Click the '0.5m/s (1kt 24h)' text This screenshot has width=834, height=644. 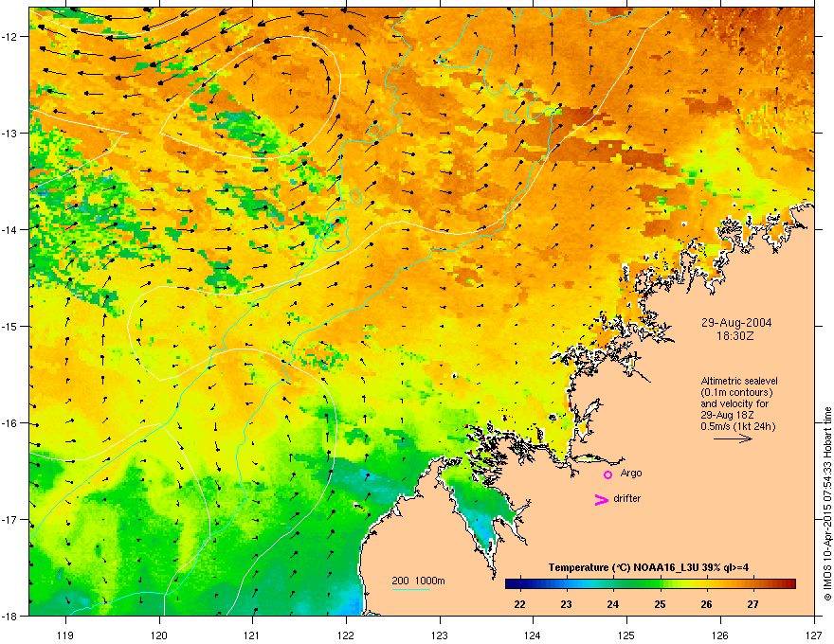pos(737,426)
